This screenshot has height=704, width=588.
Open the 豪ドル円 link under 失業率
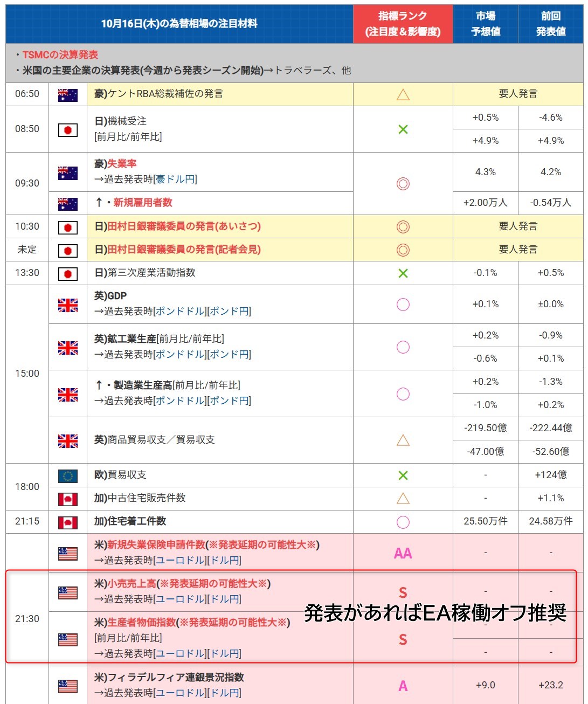coord(175,180)
